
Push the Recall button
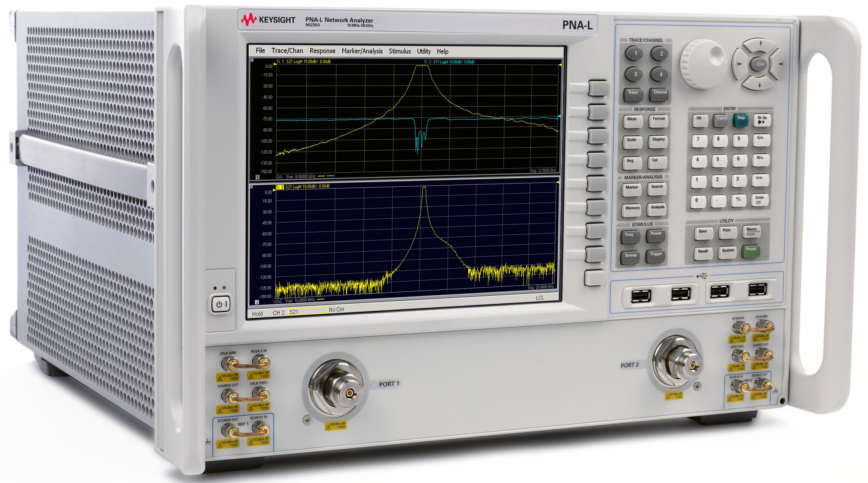click(703, 253)
